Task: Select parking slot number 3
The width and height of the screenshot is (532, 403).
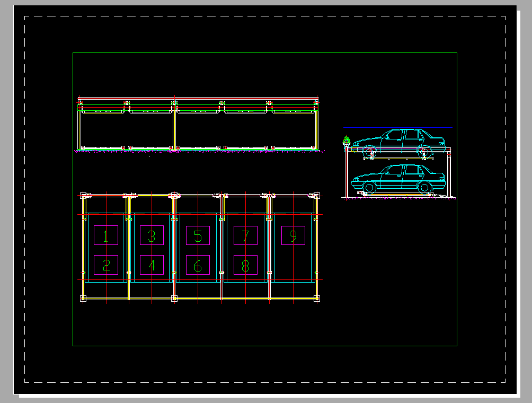Action: click(x=152, y=235)
